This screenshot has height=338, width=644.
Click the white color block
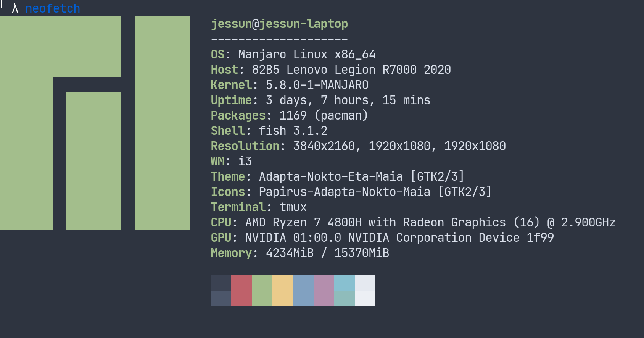coord(365,291)
